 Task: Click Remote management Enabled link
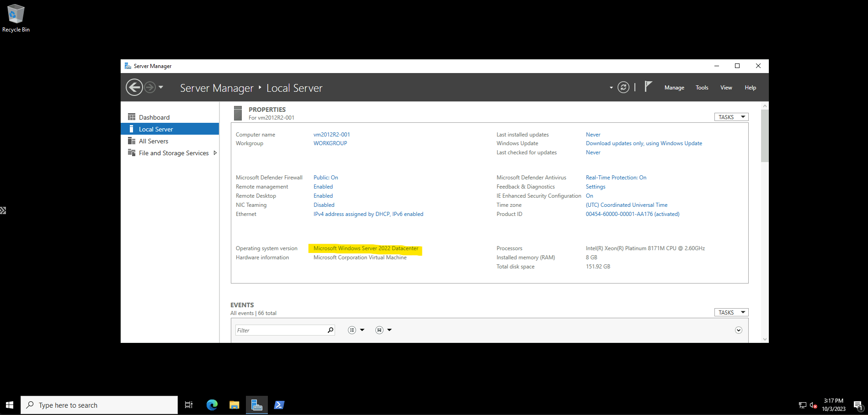point(323,187)
